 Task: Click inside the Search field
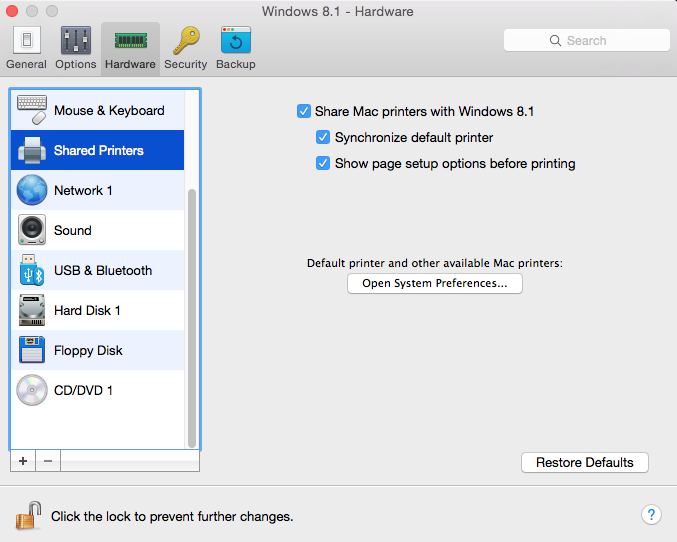pos(586,40)
